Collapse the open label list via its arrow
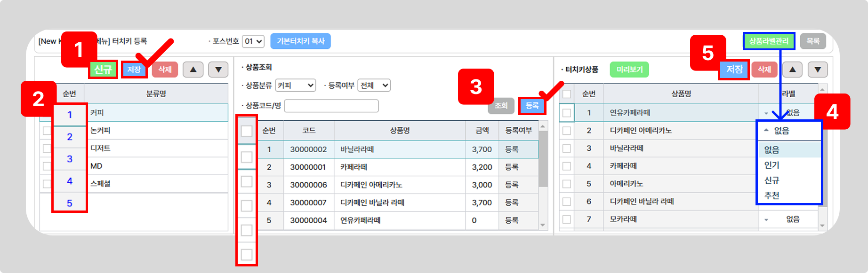This screenshot has width=868, height=273. click(766, 130)
